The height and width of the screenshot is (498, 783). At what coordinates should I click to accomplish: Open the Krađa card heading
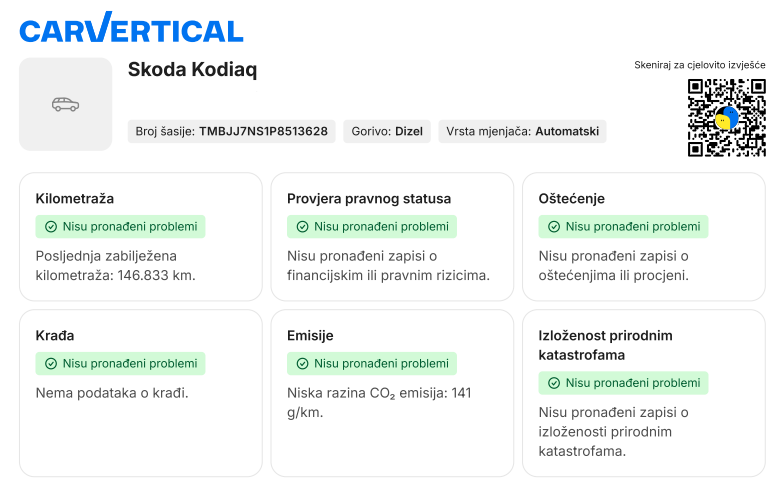click(55, 335)
